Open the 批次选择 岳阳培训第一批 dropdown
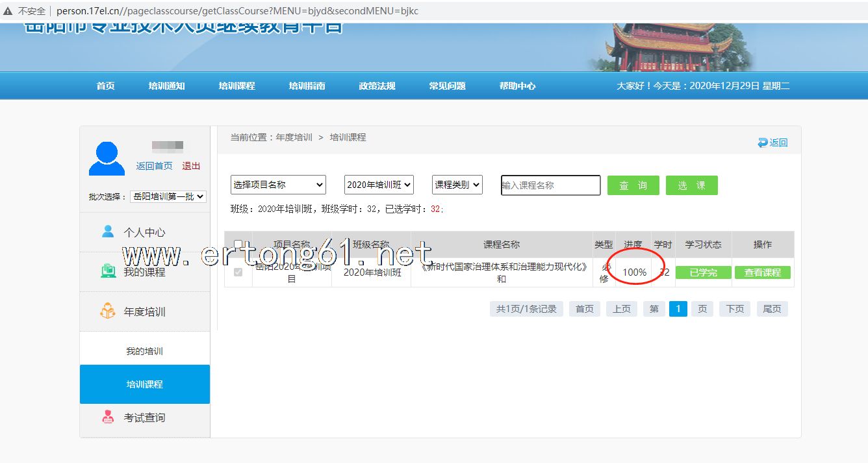 click(x=168, y=196)
